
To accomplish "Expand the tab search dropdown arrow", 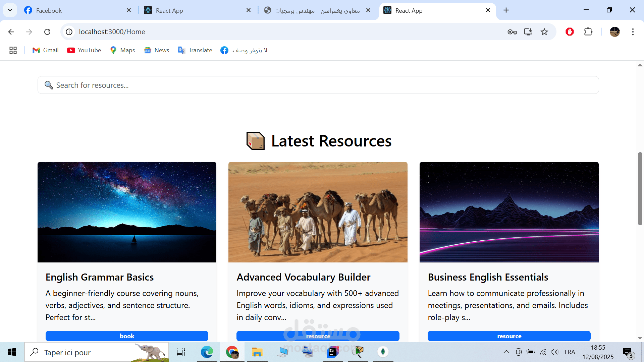I will [x=10, y=10].
